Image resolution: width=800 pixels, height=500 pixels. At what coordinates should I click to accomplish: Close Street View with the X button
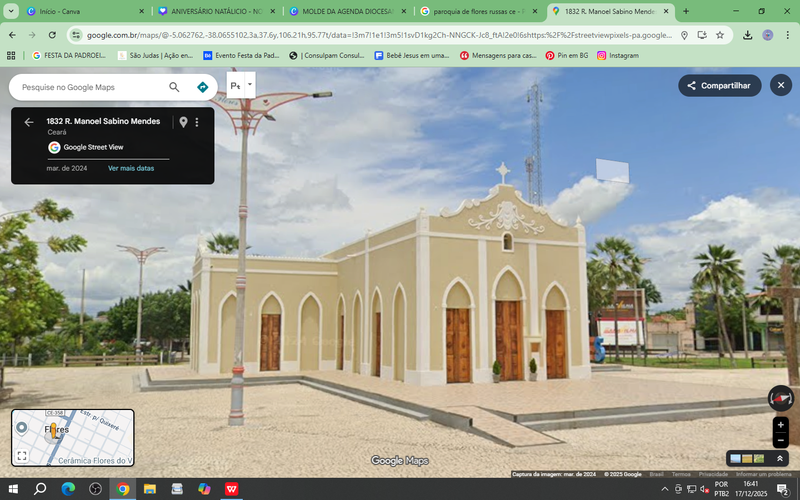pos(781,85)
